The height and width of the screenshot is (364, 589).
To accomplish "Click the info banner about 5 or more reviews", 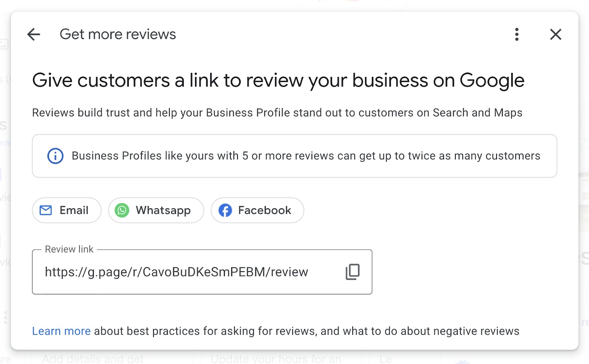I will point(294,156).
